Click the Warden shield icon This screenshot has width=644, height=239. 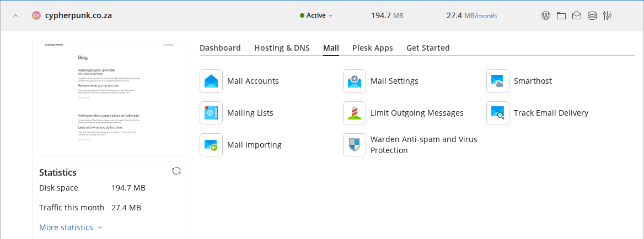355,145
